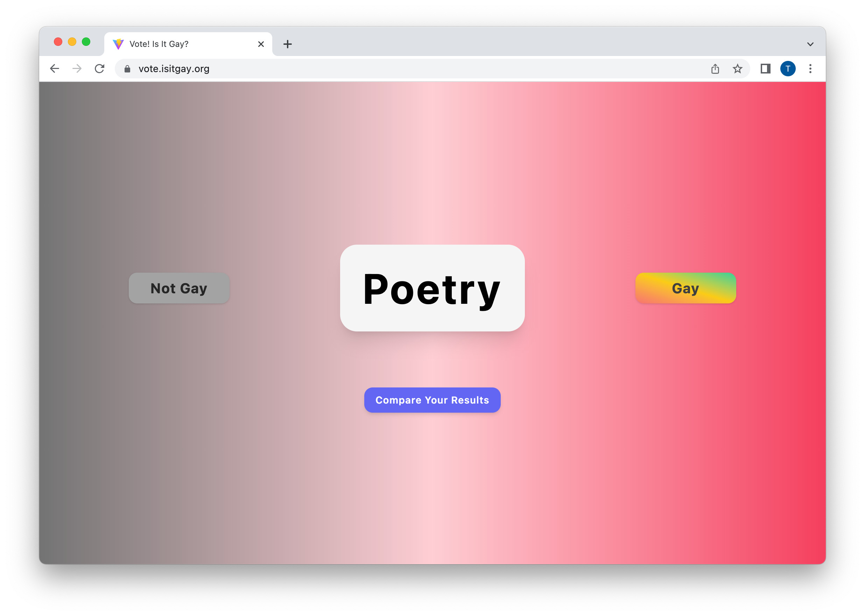Toggle the browser side panel
Image resolution: width=865 pixels, height=616 pixels.
click(x=765, y=69)
